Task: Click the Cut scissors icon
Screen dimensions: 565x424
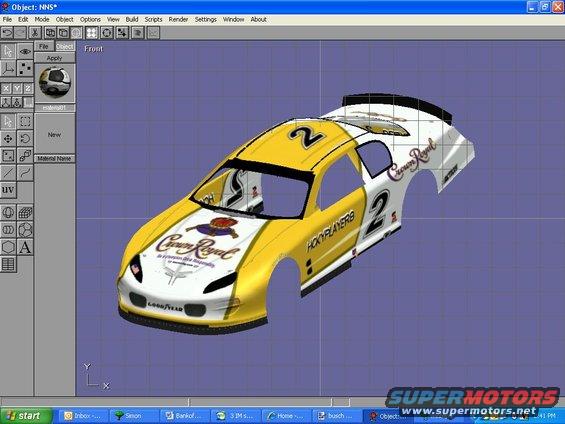Action: (x=35, y=33)
